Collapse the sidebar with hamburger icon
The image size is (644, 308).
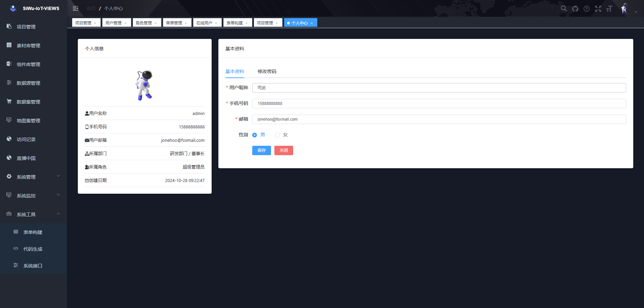(x=75, y=8)
